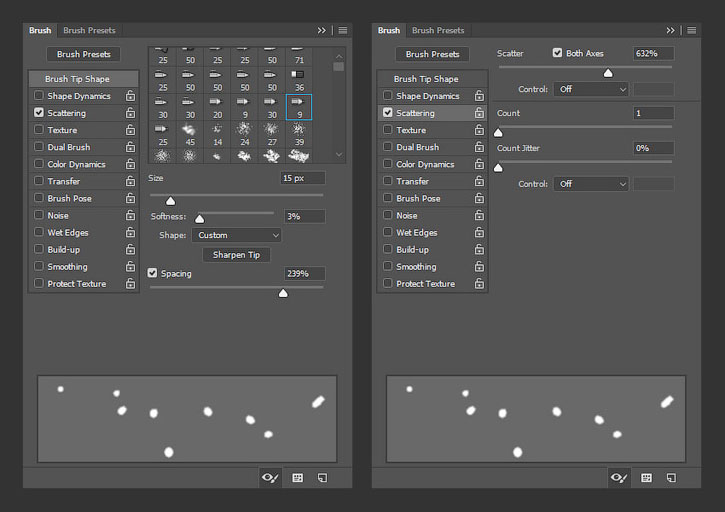The height and width of the screenshot is (512, 725).
Task: Collapse left Brush panel with double-arrow icon
Action: point(321,31)
